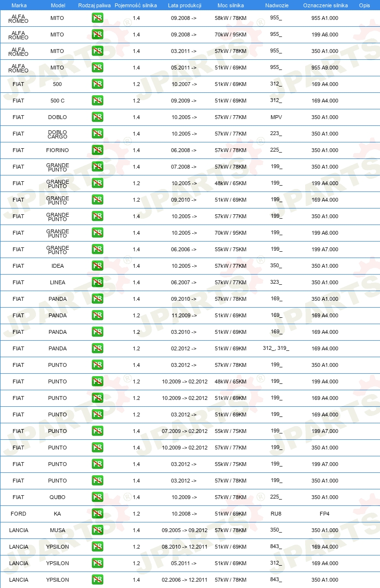Click the petrol icon in the Panda 11.2009 row
This screenshot has height=588, width=380.
click(x=97, y=315)
